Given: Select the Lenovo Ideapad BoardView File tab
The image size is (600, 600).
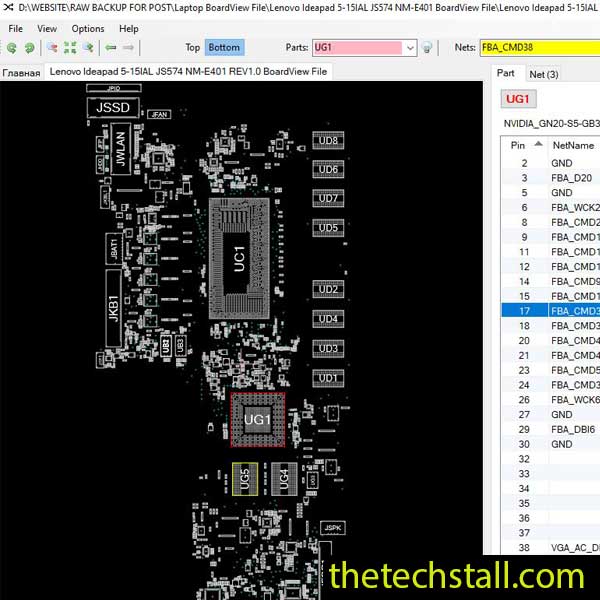Looking at the screenshot, I should (188, 72).
